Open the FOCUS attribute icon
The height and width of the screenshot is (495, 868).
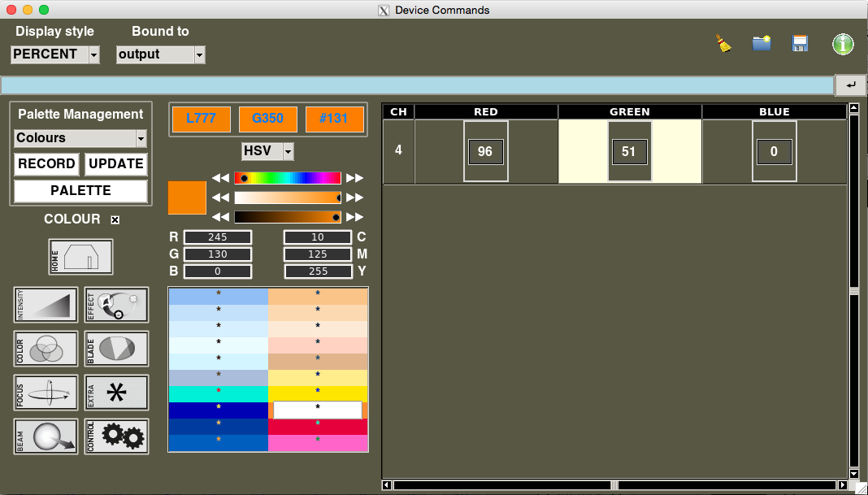(46, 393)
